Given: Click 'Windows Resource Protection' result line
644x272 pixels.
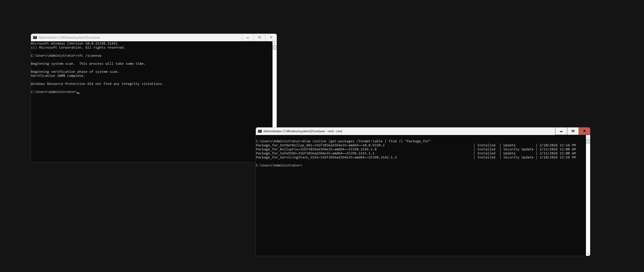Looking at the screenshot, I should pos(97,84).
